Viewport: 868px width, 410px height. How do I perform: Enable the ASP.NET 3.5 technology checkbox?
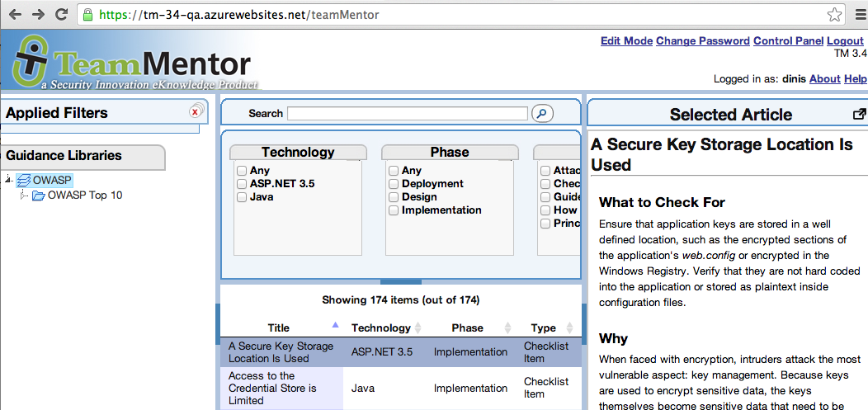click(242, 184)
